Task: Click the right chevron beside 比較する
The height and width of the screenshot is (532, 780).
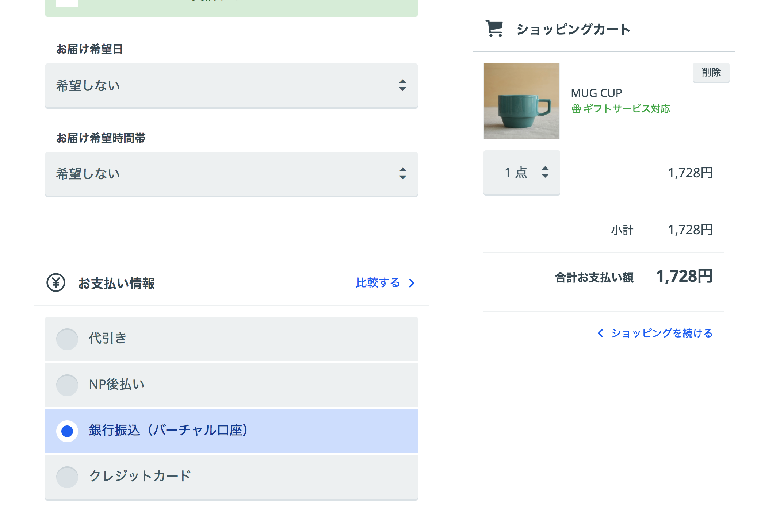Action: click(412, 283)
